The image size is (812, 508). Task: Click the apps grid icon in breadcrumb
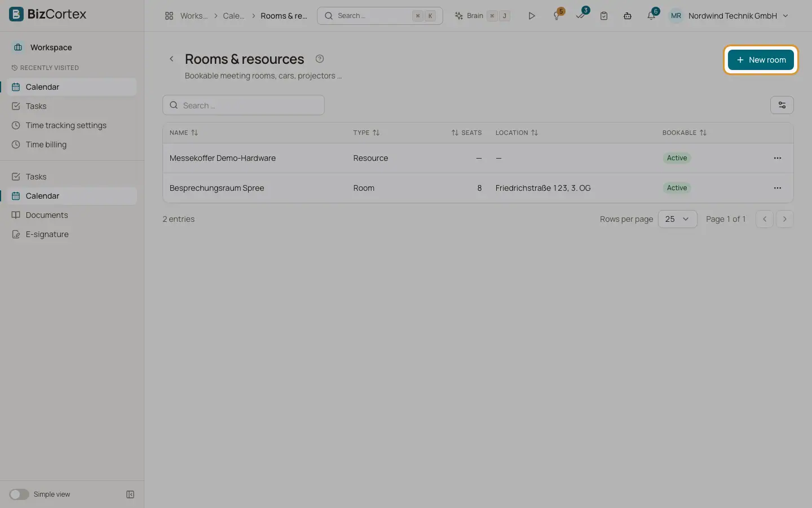(169, 16)
